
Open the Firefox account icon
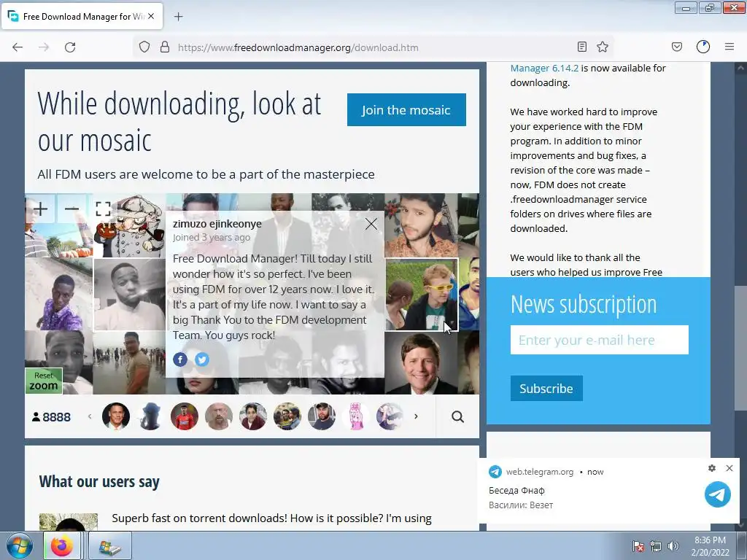[703, 47]
